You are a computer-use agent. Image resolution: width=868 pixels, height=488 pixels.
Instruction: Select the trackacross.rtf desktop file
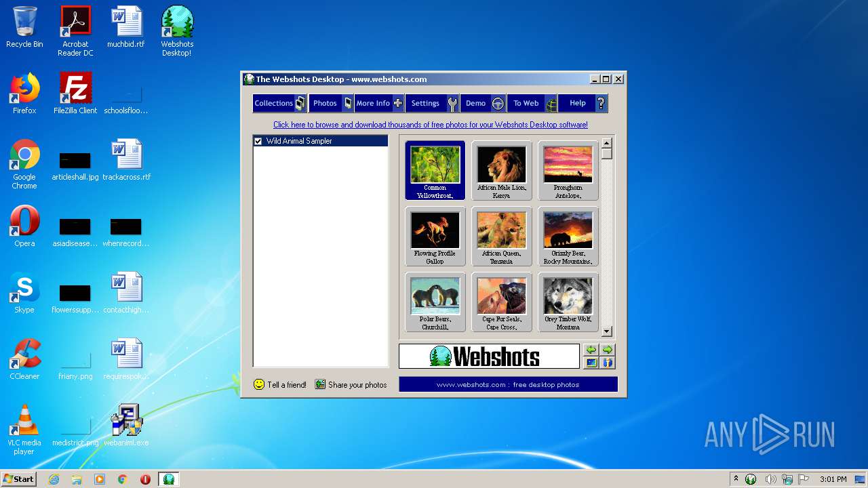point(126,160)
